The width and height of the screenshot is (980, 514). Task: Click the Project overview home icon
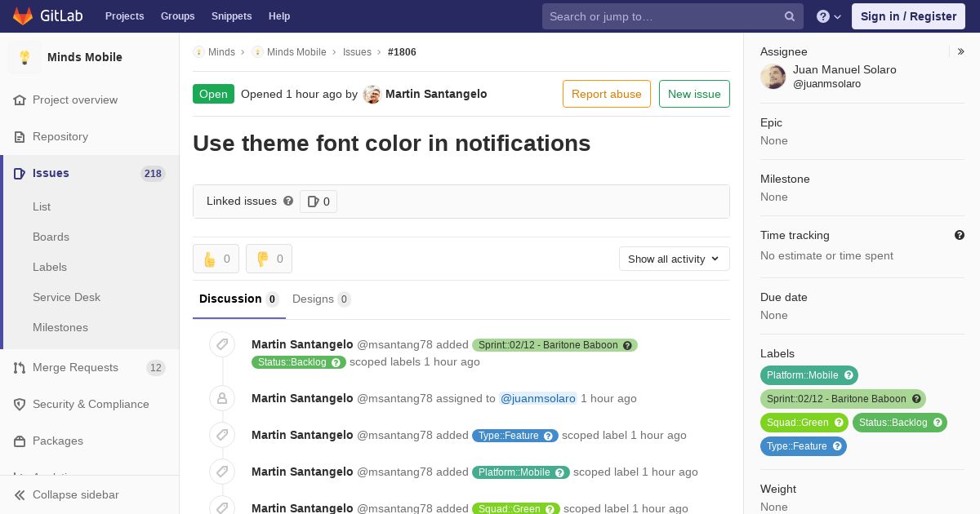click(x=20, y=100)
